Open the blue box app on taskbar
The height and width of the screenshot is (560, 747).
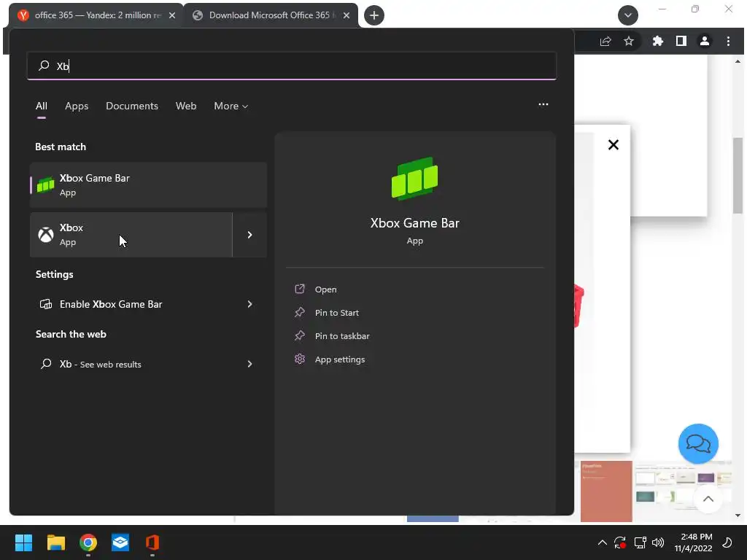coord(120,542)
